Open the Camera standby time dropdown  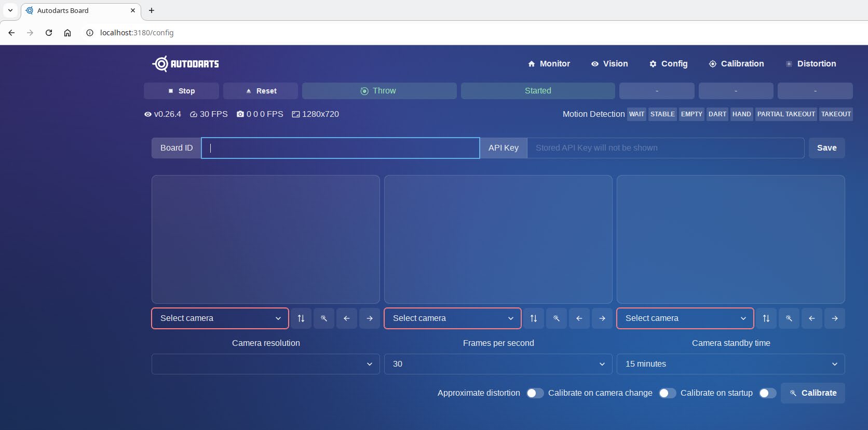tap(731, 364)
